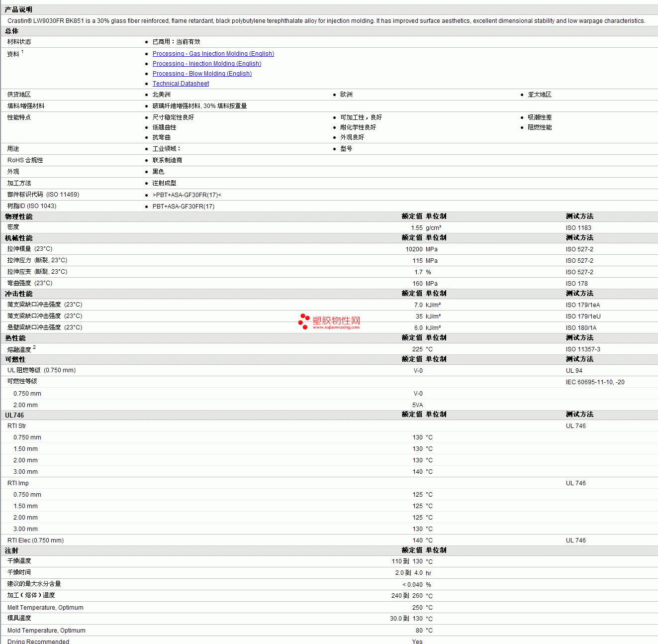Image resolution: width=658 pixels, height=644 pixels.
Task: Click the 抗弯曲 feature entry
Action: click(161, 137)
